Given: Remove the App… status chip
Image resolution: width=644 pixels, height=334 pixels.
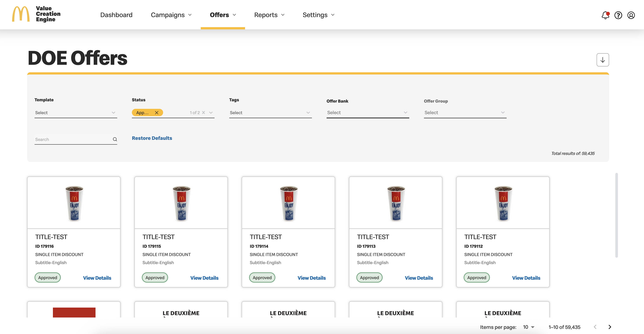Looking at the screenshot, I should pyautogui.click(x=157, y=113).
